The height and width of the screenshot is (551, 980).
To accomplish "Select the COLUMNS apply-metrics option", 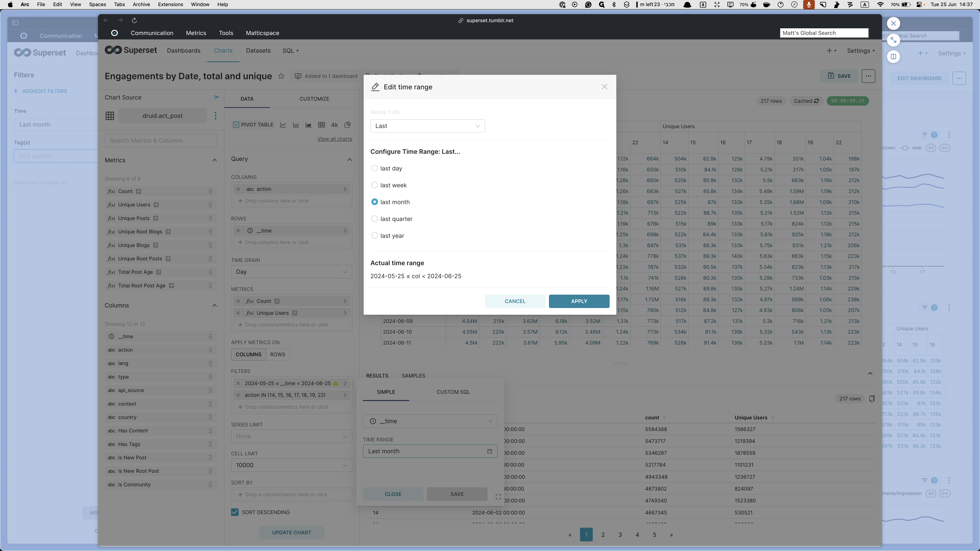I will 248,354.
